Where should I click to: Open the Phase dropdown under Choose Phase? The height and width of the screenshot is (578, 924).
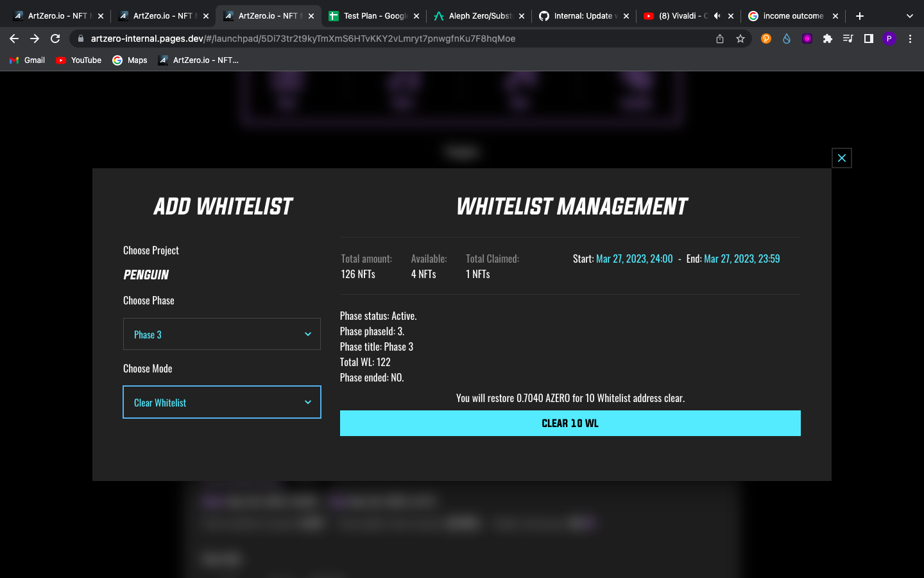[x=221, y=334]
